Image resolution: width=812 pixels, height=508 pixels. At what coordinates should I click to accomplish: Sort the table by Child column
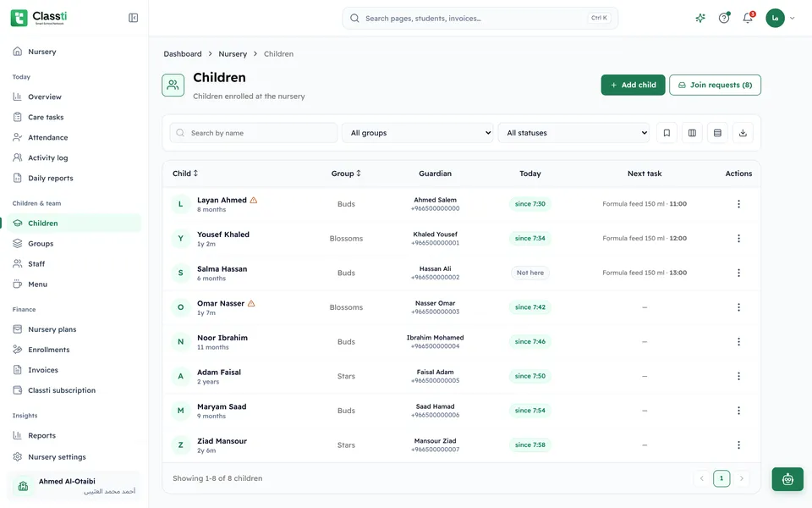point(185,174)
